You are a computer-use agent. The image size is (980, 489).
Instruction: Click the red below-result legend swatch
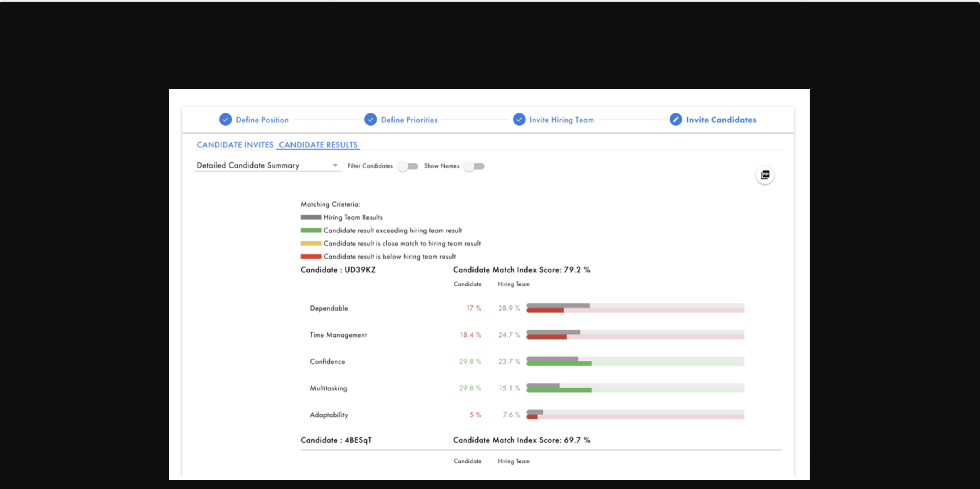click(x=311, y=257)
